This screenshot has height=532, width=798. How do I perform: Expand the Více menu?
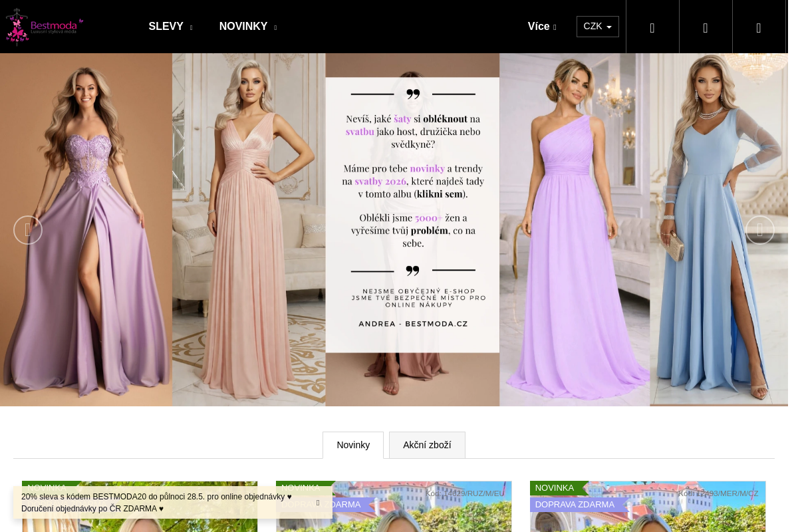[542, 27]
